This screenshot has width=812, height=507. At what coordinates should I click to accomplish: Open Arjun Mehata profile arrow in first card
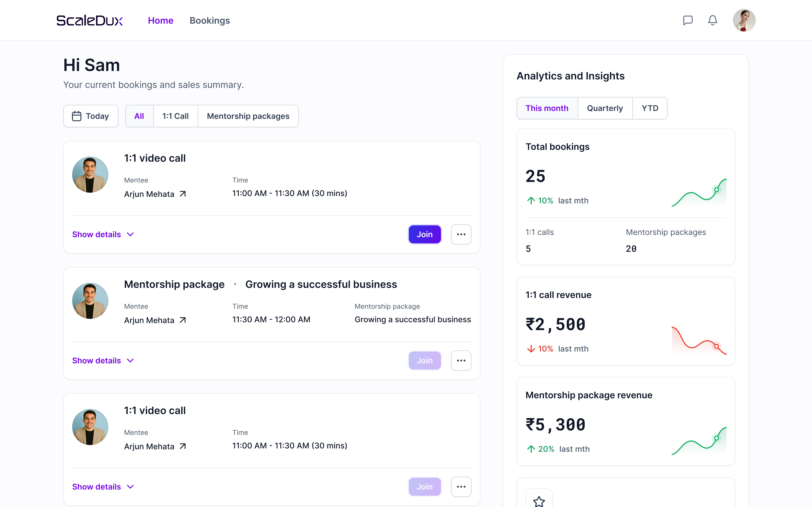click(x=183, y=194)
